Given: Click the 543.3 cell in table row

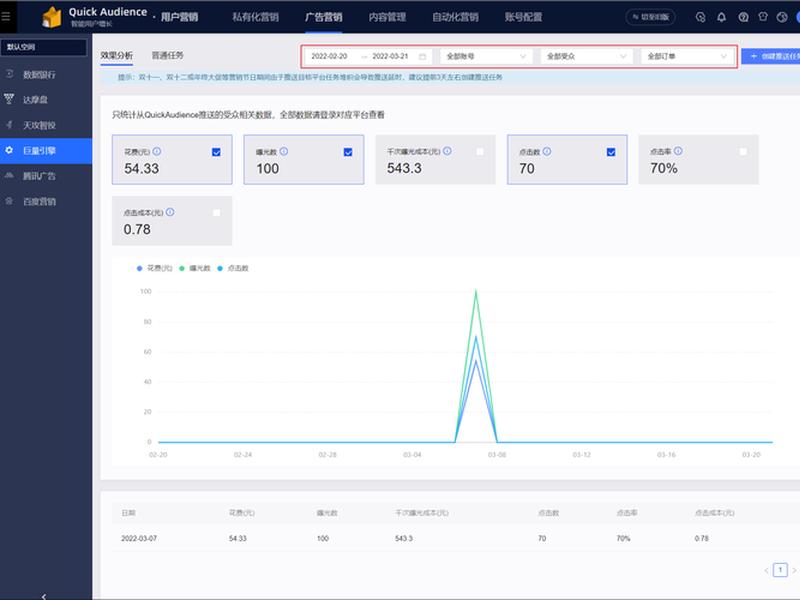Looking at the screenshot, I should tap(404, 538).
